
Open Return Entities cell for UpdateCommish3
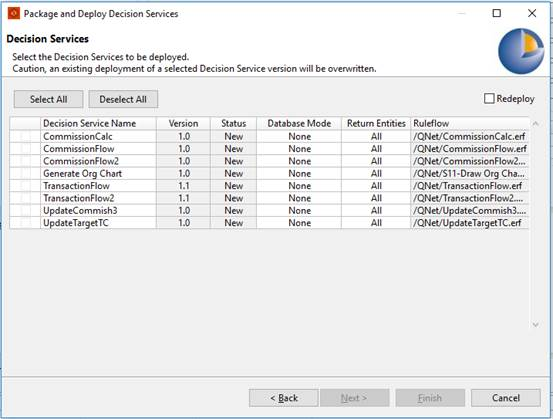pos(376,211)
